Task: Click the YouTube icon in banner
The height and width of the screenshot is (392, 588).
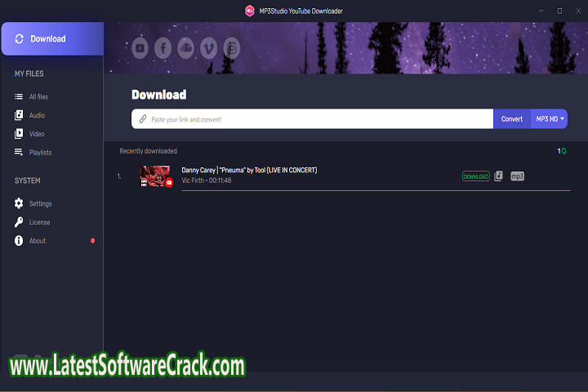Action: (140, 49)
